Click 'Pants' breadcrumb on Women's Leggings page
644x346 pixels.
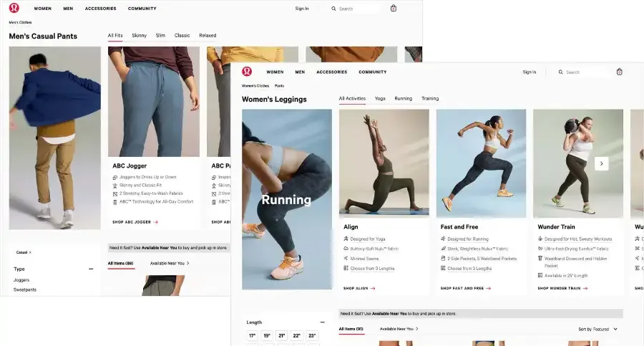click(279, 86)
